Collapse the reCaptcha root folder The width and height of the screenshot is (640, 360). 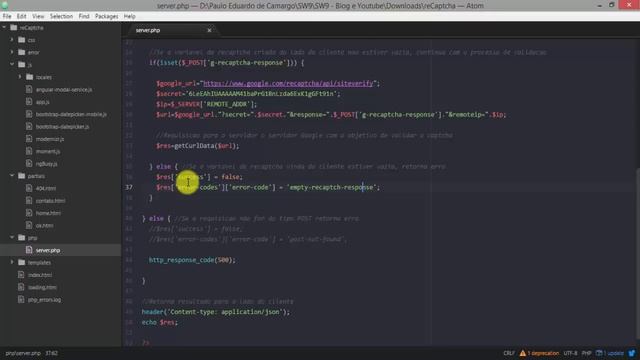point(4,28)
